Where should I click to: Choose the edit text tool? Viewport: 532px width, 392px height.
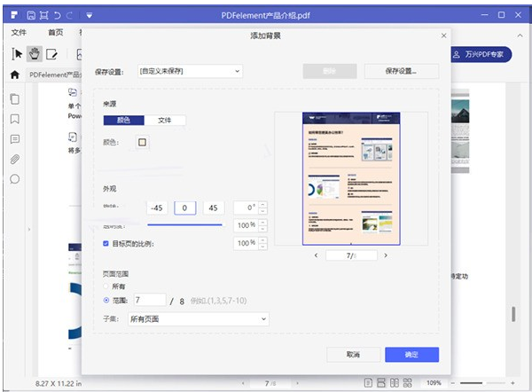click(x=52, y=54)
